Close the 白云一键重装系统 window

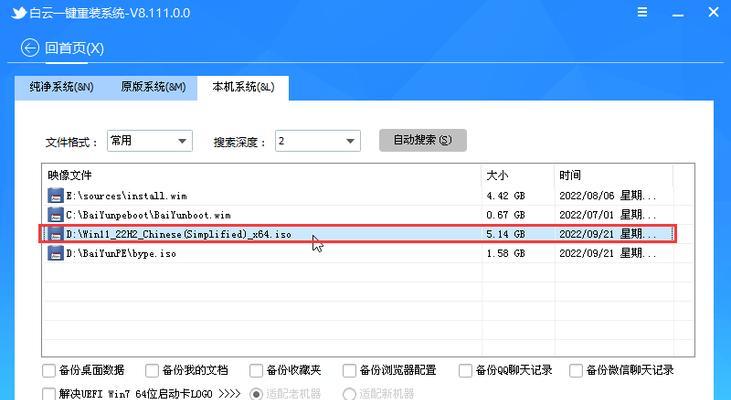point(713,12)
